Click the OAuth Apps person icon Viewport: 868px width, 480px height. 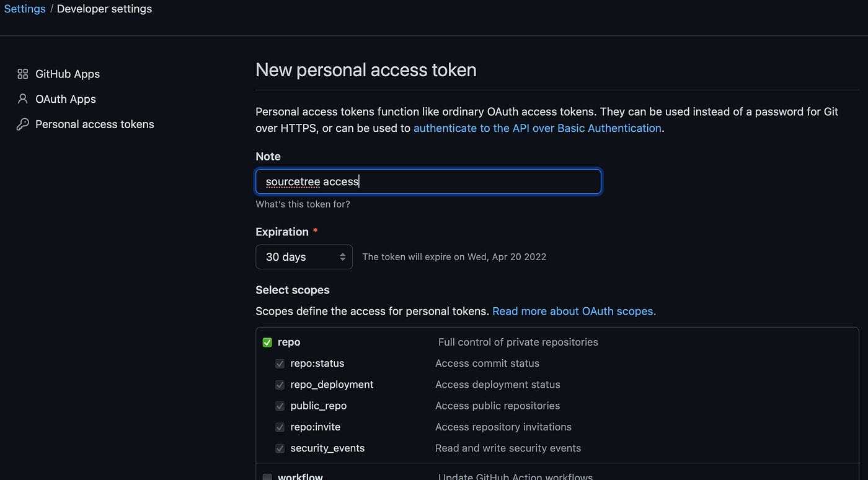tap(23, 99)
